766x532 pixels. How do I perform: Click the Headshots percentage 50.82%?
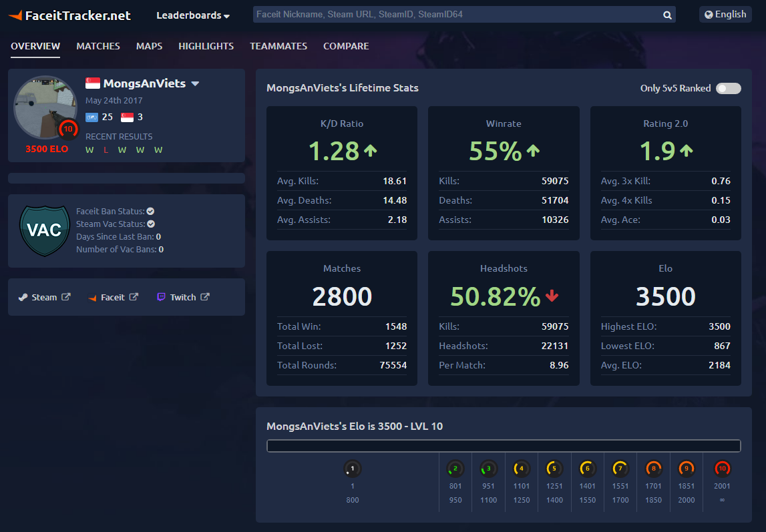pyautogui.click(x=496, y=296)
